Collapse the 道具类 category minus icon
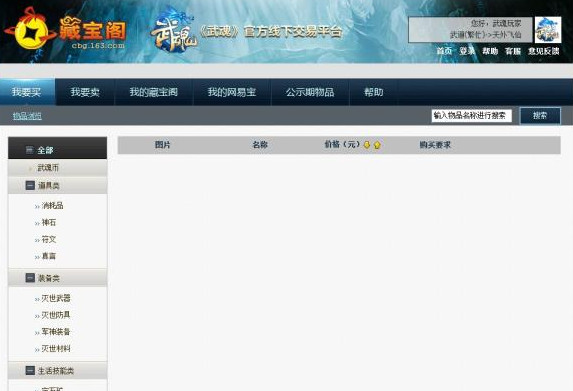Screen dimensions: 573x391 click(30, 185)
